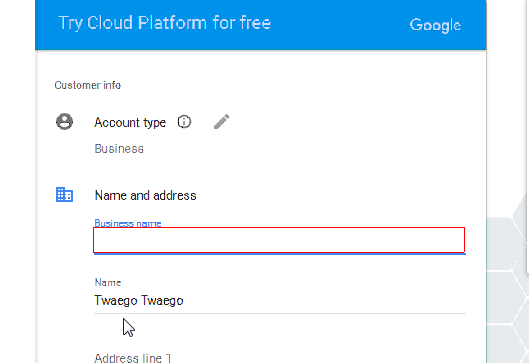Click the Account type info icon
The height and width of the screenshot is (363, 529).
pyautogui.click(x=184, y=122)
